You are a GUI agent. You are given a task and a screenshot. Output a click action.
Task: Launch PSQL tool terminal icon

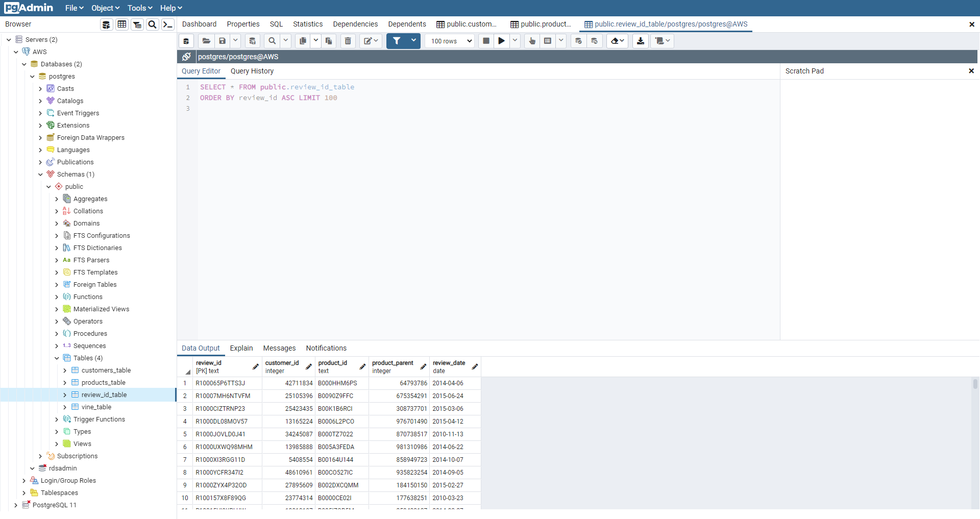pos(168,24)
